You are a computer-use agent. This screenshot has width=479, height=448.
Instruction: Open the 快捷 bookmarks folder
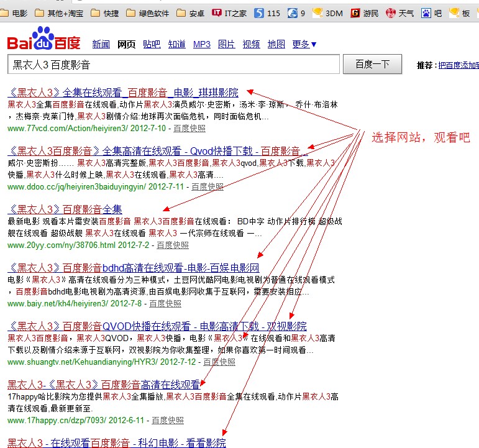pyautogui.click(x=105, y=13)
